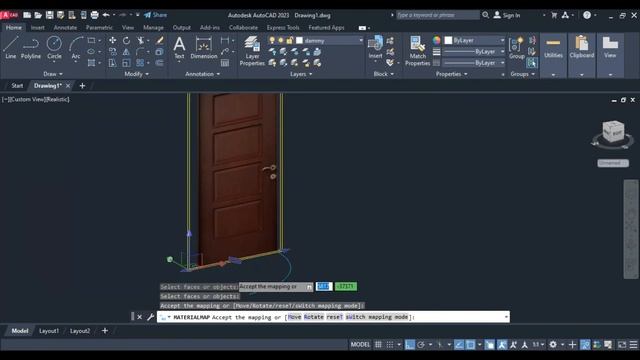Viewport: 640px width, 360px height.
Task: Select the Dimension tool
Action: (204, 48)
